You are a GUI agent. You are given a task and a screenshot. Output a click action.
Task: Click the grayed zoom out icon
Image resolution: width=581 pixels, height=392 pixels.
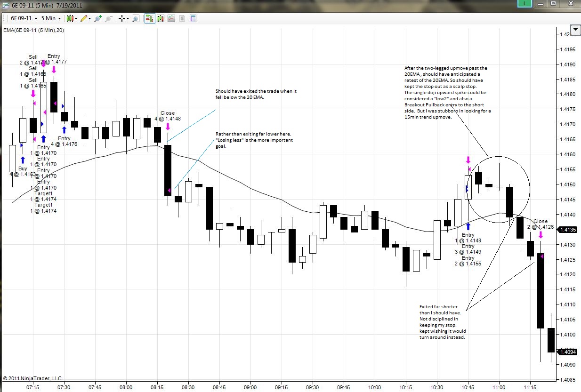pos(109,18)
